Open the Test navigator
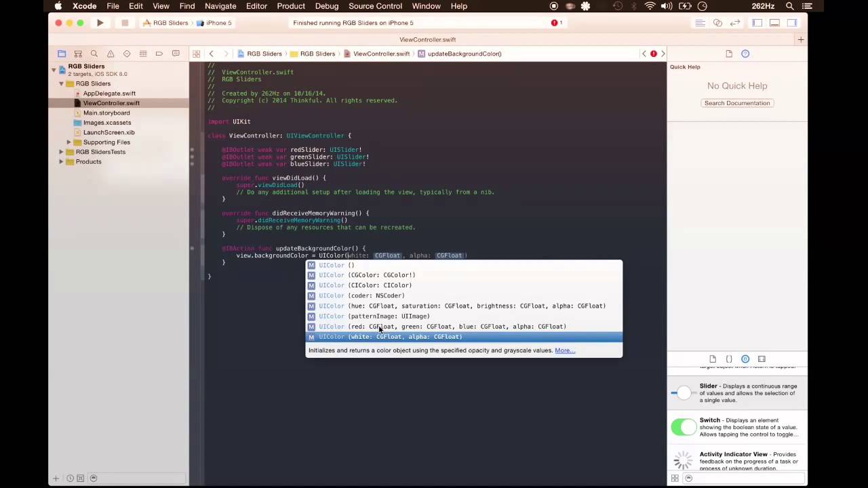 point(127,54)
